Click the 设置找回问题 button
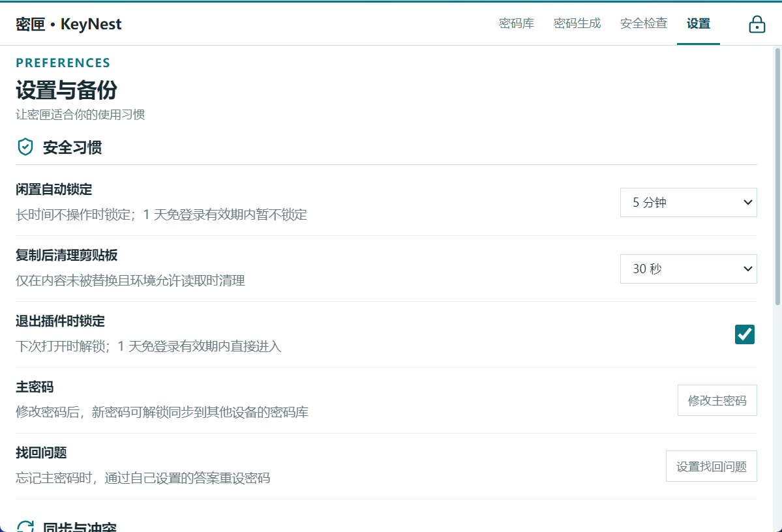This screenshot has height=532, width=782. [x=711, y=466]
